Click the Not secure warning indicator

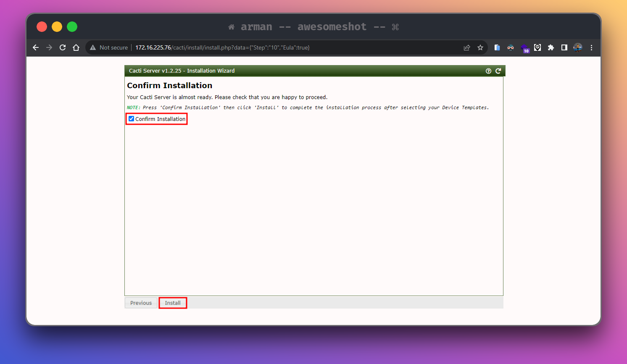(x=109, y=47)
